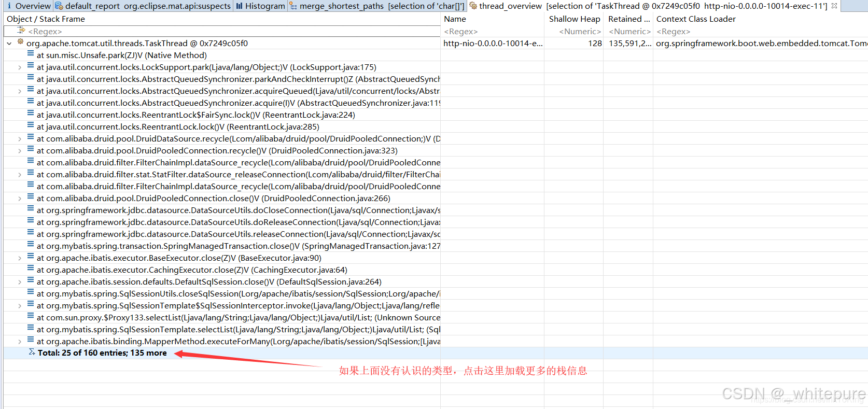Switch to the Histogram tab
The image size is (868, 409).
tap(260, 6)
